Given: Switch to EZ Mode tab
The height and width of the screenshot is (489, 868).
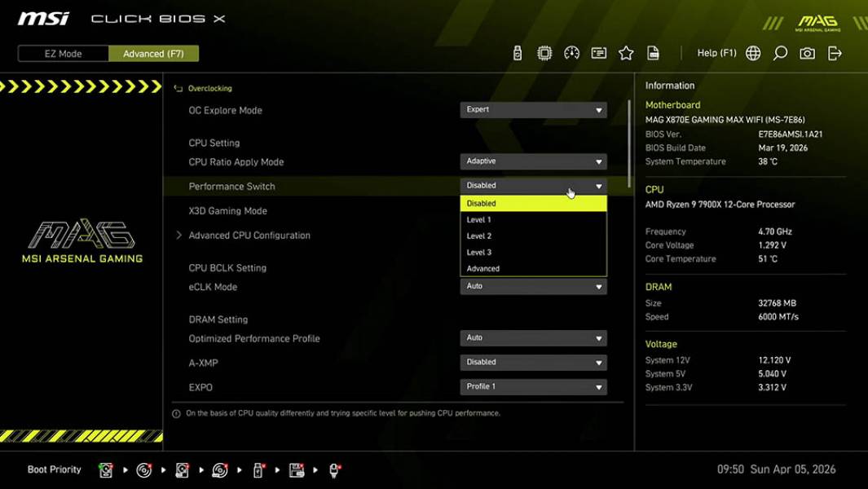Looking at the screenshot, I should pyautogui.click(x=62, y=53).
